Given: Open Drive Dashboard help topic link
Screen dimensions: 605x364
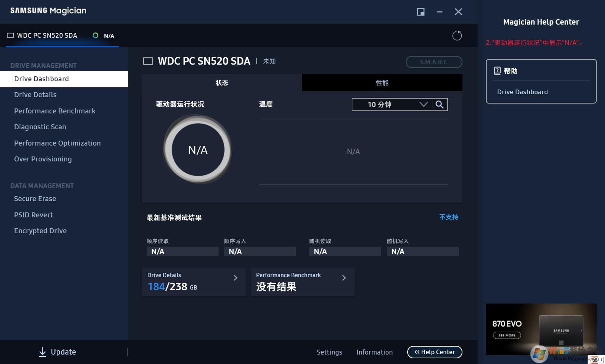Looking at the screenshot, I should click(x=523, y=92).
